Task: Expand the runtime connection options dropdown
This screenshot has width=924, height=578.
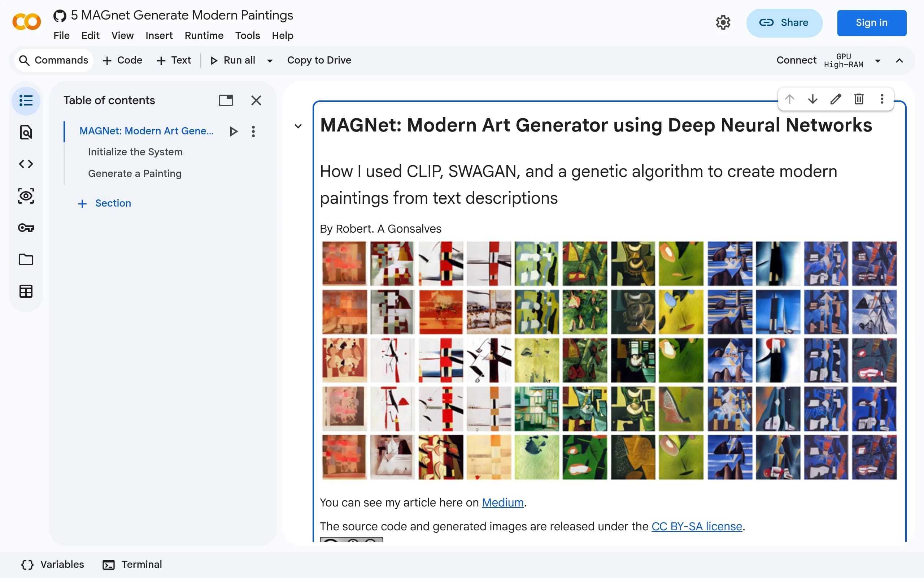Action: (x=878, y=61)
